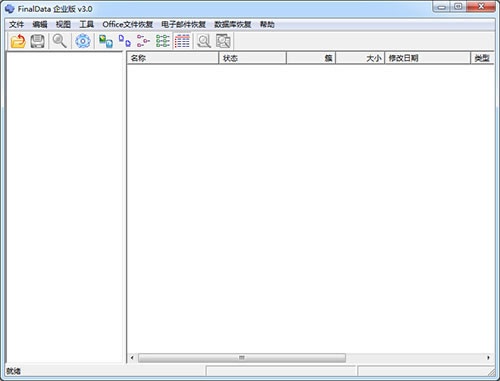Switch to large icons view
Viewport: 500px width, 381px height.
point(106,41)
